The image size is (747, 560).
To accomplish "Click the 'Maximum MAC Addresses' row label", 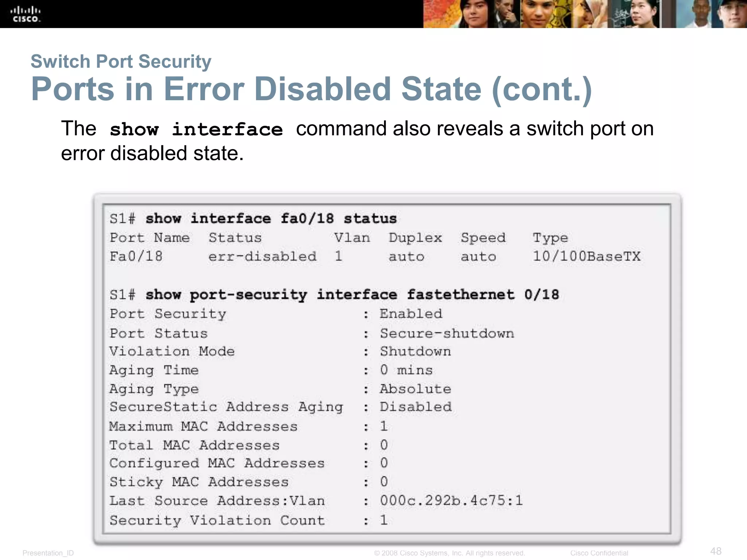I will [x=204, y=426].
